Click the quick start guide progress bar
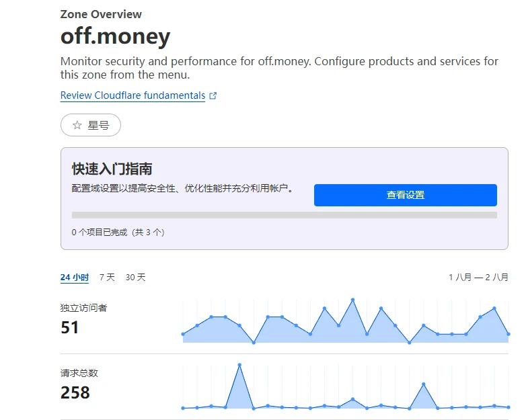The width and height of the screenshot is (526, 420). (x=284, y=215)
